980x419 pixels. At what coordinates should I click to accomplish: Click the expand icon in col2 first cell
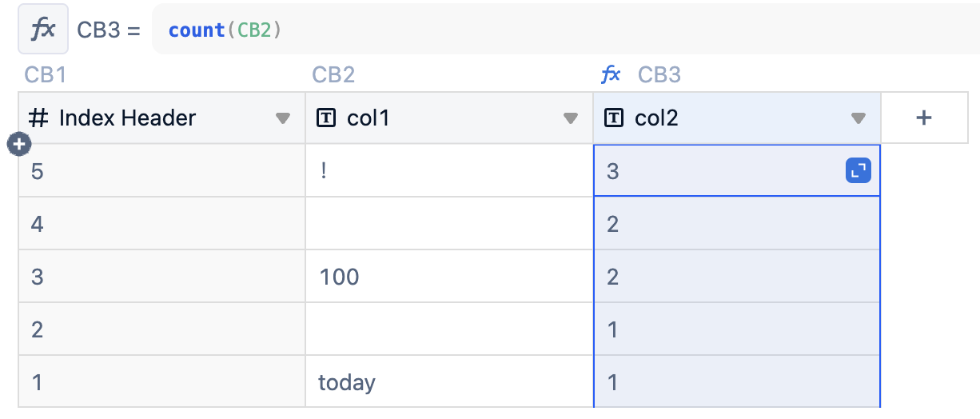point(858,170)
